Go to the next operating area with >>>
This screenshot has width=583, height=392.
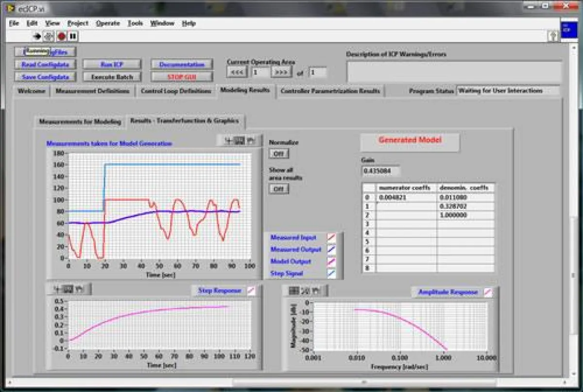click(x=281, y=72)
